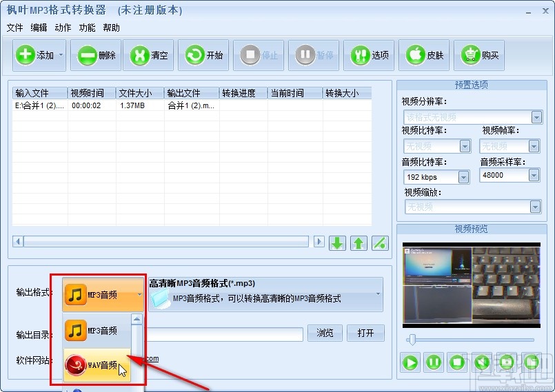The height and width of the screenshot is (392, 555).
Task: Move file down with green down arrow
Action: [337, 243]
